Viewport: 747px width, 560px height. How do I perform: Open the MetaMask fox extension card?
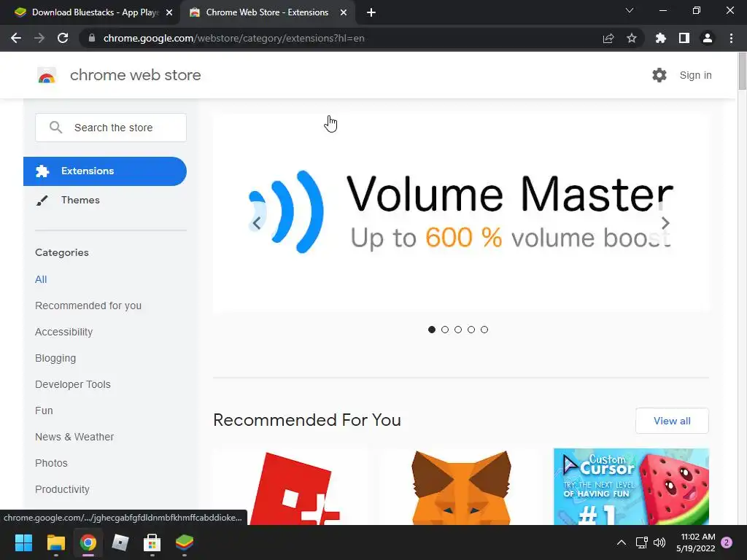click(461, 486)
